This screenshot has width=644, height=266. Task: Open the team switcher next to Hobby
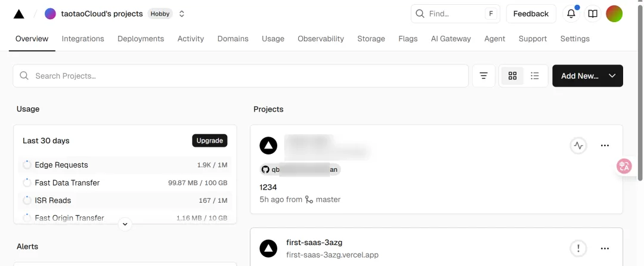tap(182, 14)
